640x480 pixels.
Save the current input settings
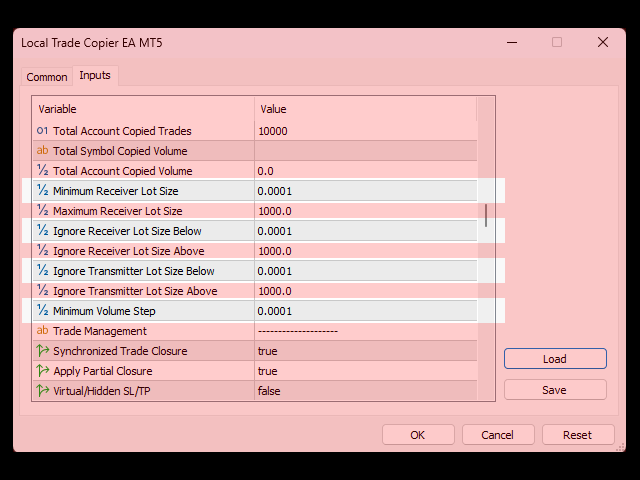pos(555,390)
